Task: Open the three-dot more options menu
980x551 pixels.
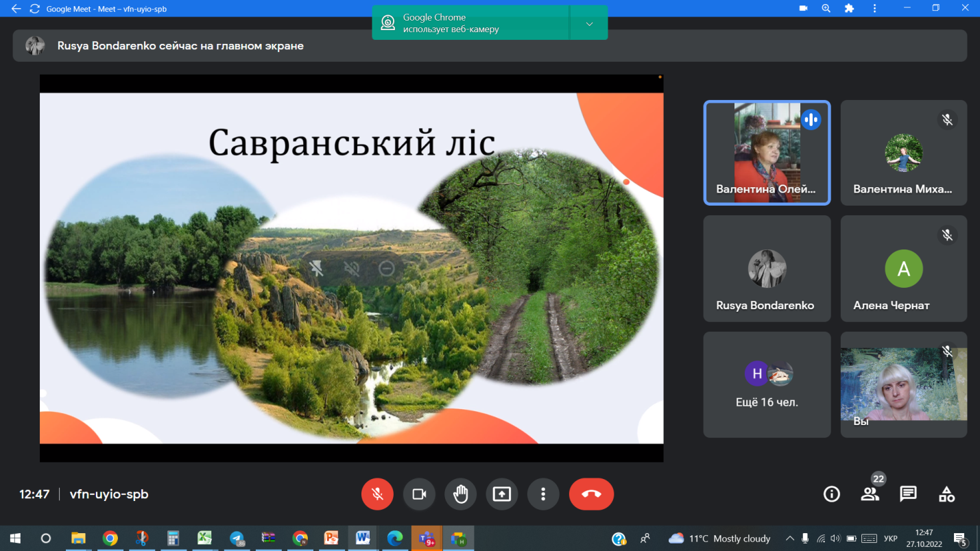Action: 543,494
